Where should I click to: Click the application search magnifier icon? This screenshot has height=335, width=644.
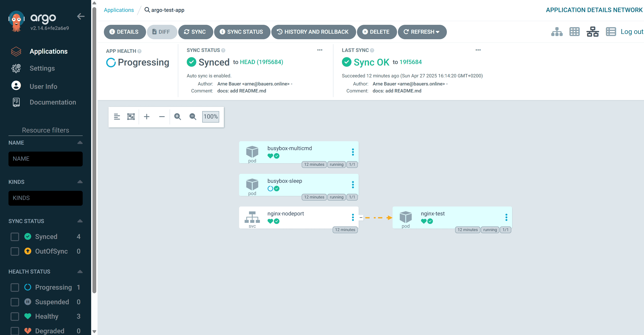point(147,10)
